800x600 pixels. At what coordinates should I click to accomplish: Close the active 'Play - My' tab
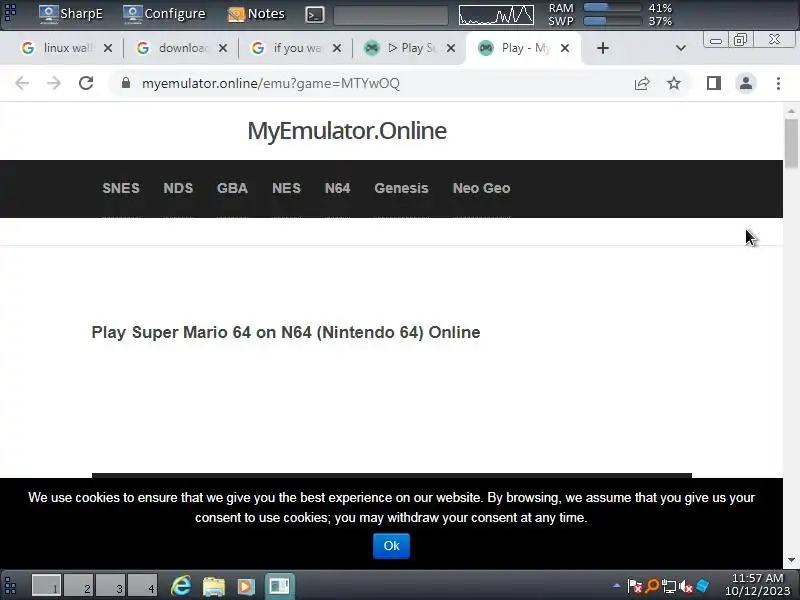565,48
